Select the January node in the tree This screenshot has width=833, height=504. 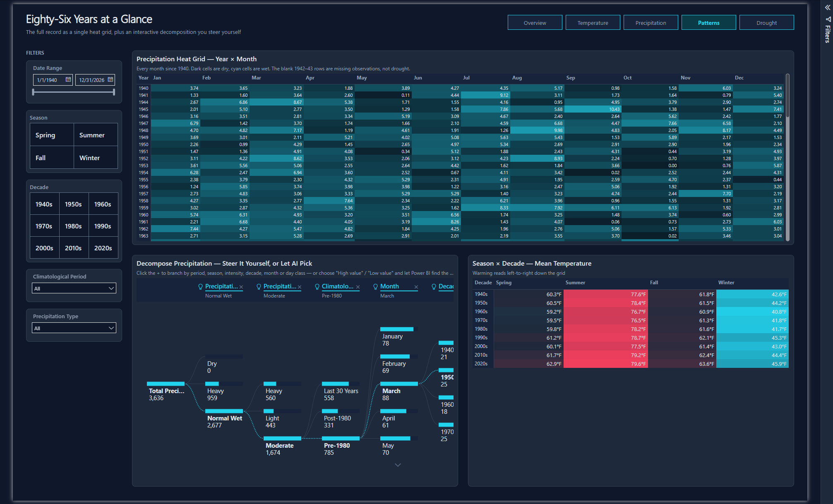[399, 337]
